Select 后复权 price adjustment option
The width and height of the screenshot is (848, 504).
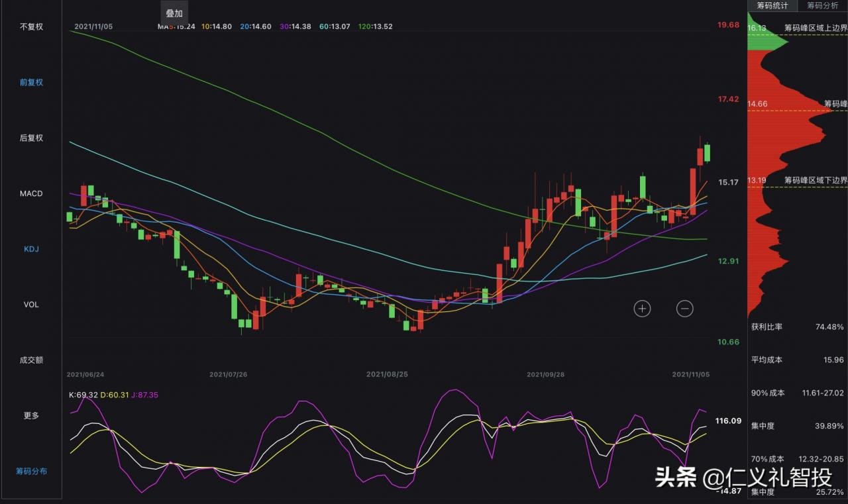[31, 138]
